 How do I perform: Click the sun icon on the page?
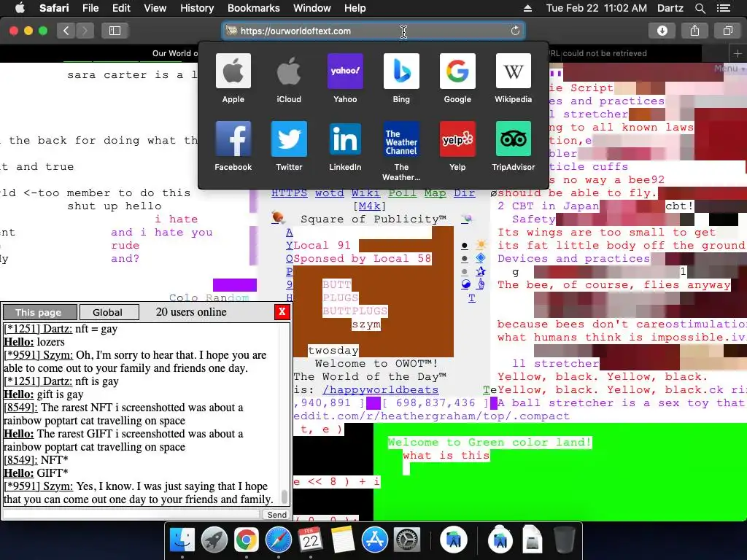click(481, 245)
